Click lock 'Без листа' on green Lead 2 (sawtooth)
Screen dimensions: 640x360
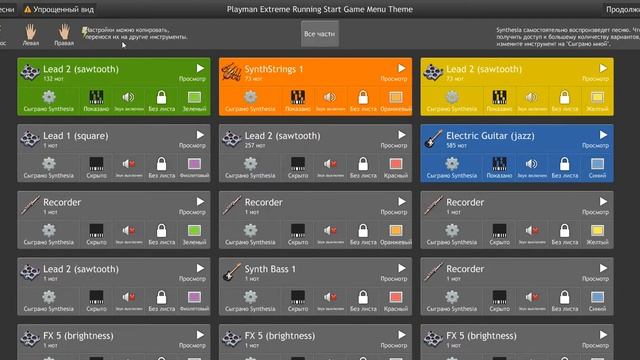click(x=162, y=97)
